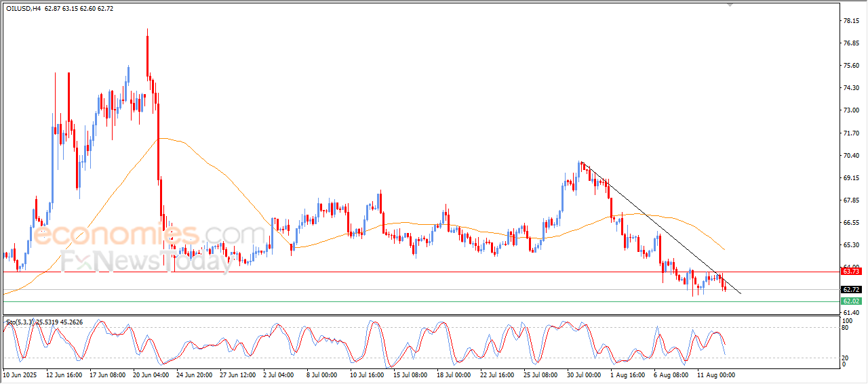Viewport: 868px width, 384px height.
Task: Click the 30 Jul 00:00 date label
Action: [585, 374]
